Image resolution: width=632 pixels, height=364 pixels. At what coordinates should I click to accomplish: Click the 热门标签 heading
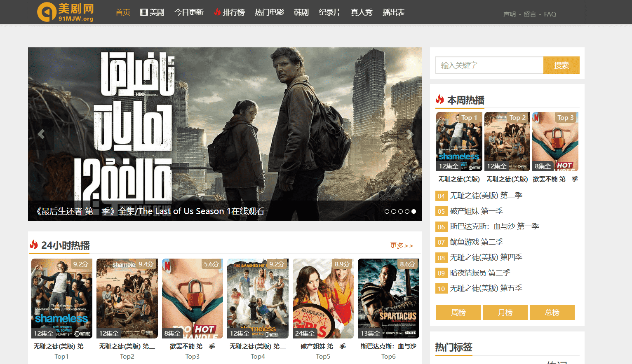(x=453, y=347)
